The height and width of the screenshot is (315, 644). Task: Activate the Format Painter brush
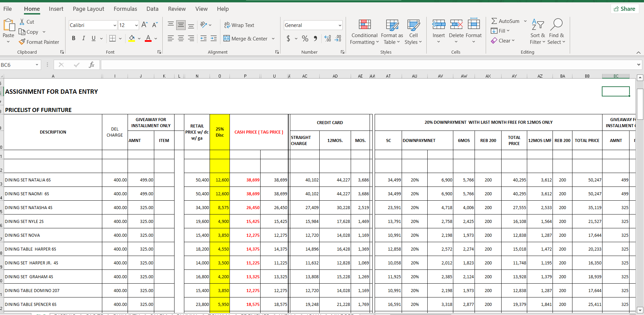tap(22, 42)
